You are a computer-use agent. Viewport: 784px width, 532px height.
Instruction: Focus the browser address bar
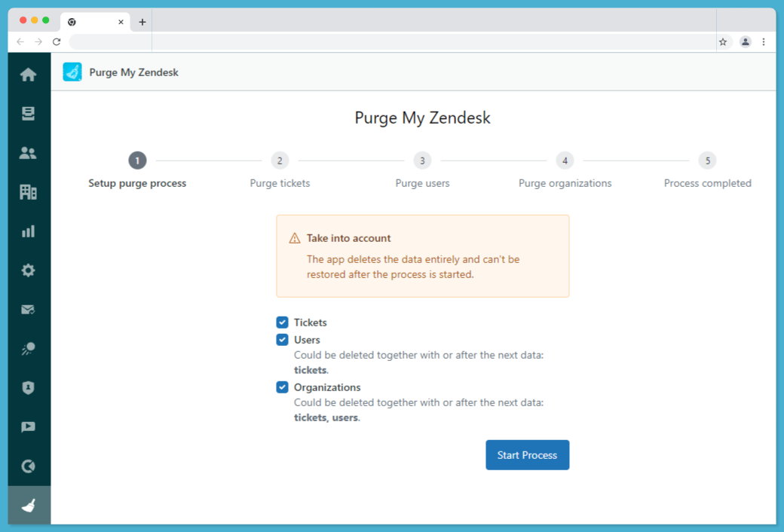point(393,42)
